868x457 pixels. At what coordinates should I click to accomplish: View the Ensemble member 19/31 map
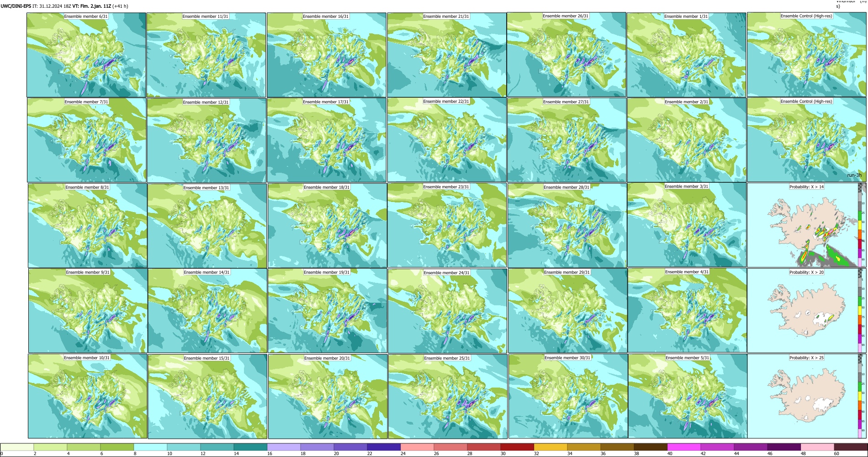point(328,311)
